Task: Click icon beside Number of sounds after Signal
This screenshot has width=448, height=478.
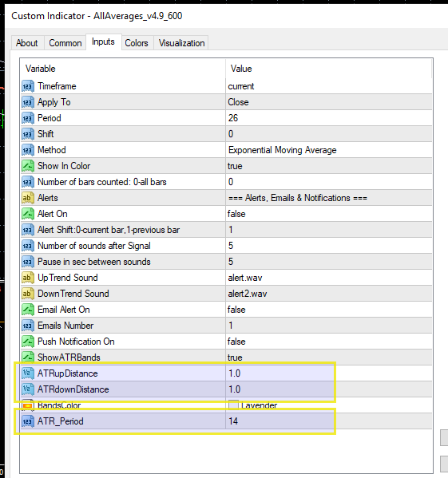Action: click(28, 246)
